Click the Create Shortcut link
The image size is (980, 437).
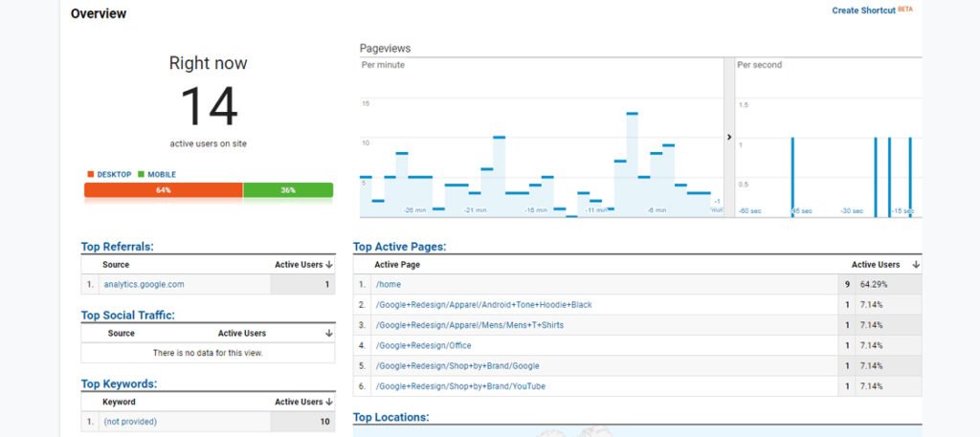(x=862, y=11)
